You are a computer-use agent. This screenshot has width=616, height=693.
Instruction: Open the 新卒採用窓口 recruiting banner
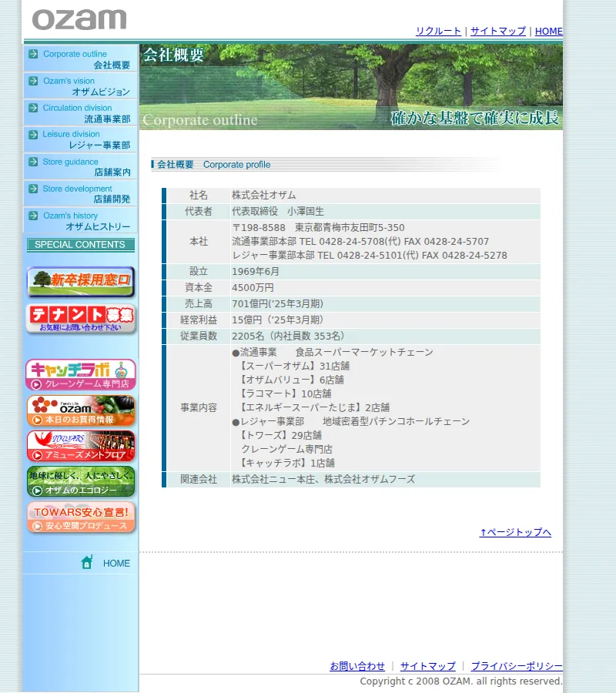click(x=80, y=282)
